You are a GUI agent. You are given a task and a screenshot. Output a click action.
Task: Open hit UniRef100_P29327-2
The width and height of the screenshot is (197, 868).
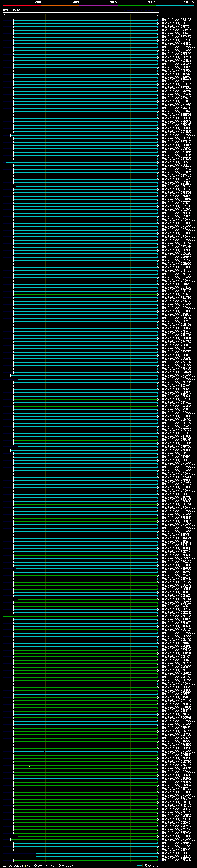[x=179, y=558]
